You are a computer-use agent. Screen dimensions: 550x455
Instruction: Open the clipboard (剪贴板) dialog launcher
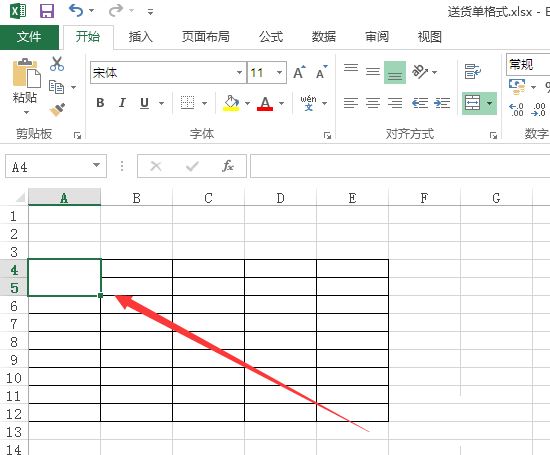77,135
